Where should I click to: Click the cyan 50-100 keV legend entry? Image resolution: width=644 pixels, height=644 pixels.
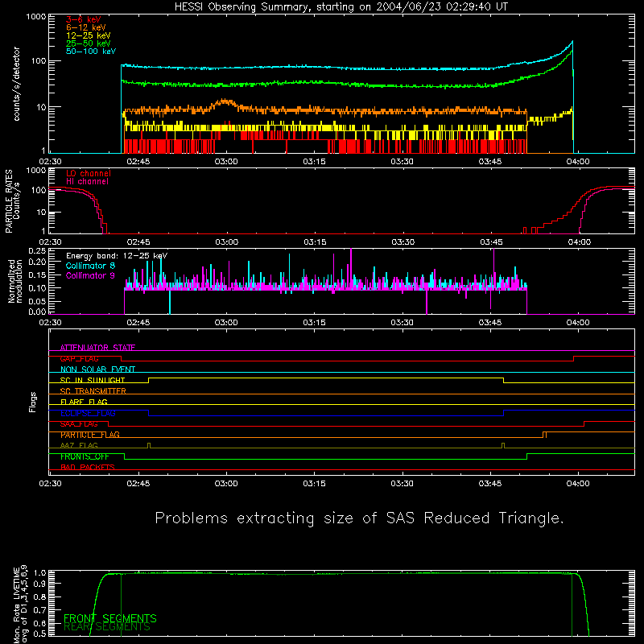tap(91, 52)
